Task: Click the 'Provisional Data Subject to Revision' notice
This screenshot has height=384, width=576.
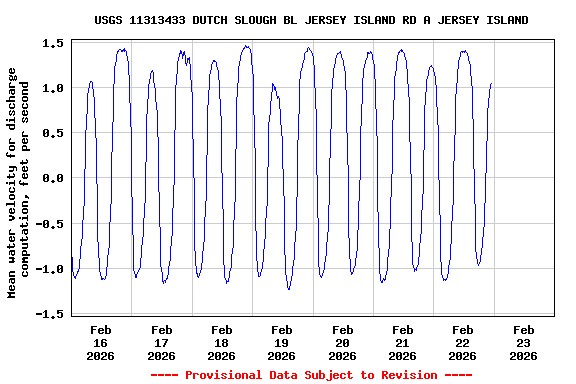Action: point(311,375)
